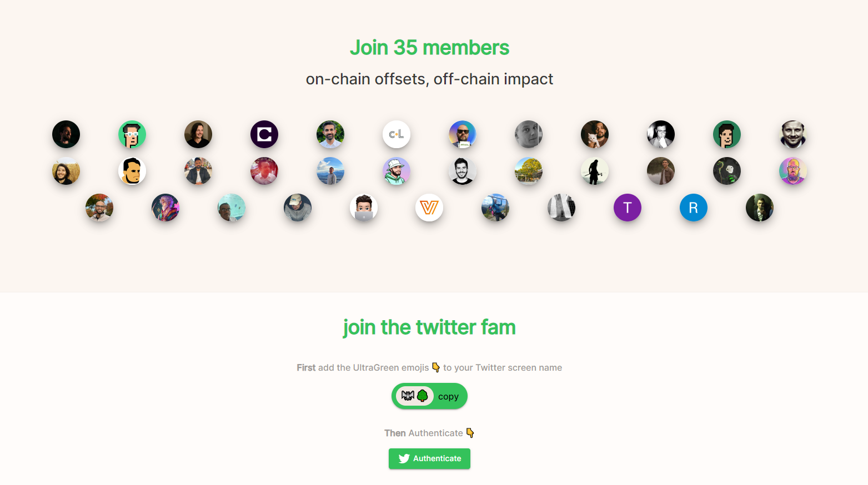Open the black silhouette figure avatar

pos(594,171)
